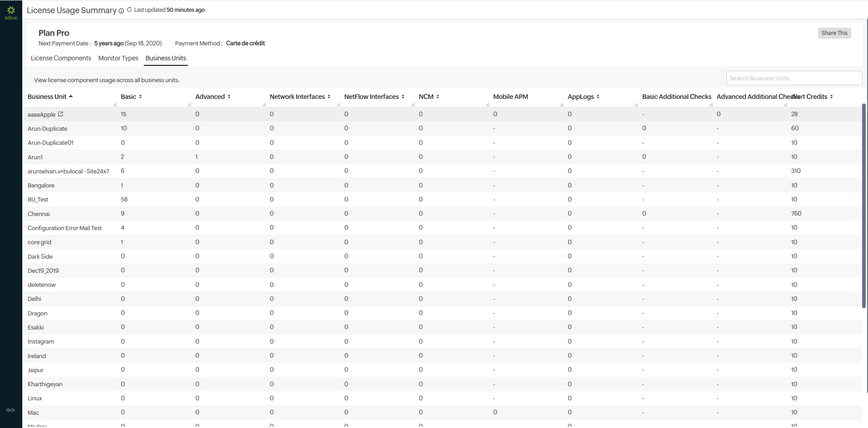Open the aaaaApple business unit link
Image resolution: width=868 pixels, height=428 pixels.
point(41,114)
